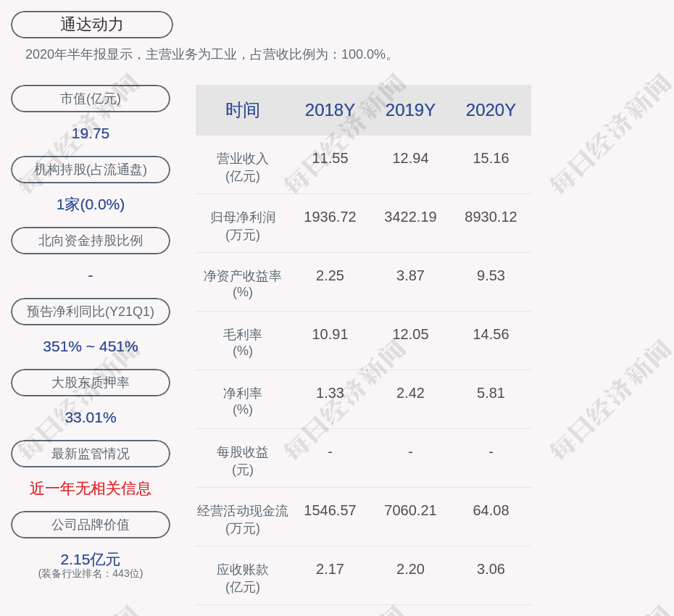Click cash flow value 1546.57
Image resolution: width=674 pixels, height=616 pixels.
click(330, 510)
